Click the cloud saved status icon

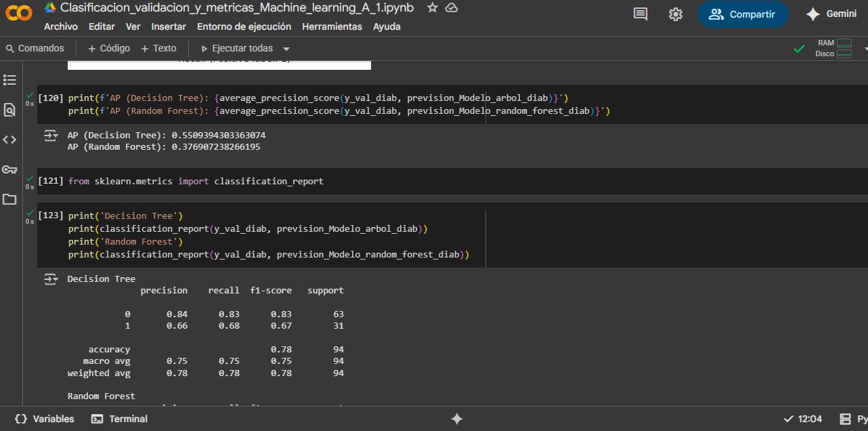(452, 7)
